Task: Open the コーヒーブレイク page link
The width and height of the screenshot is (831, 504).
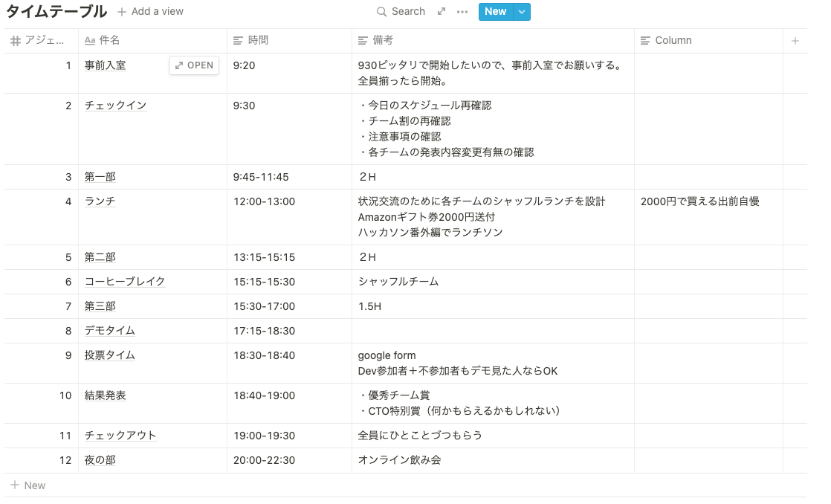Action: (125, 282)
